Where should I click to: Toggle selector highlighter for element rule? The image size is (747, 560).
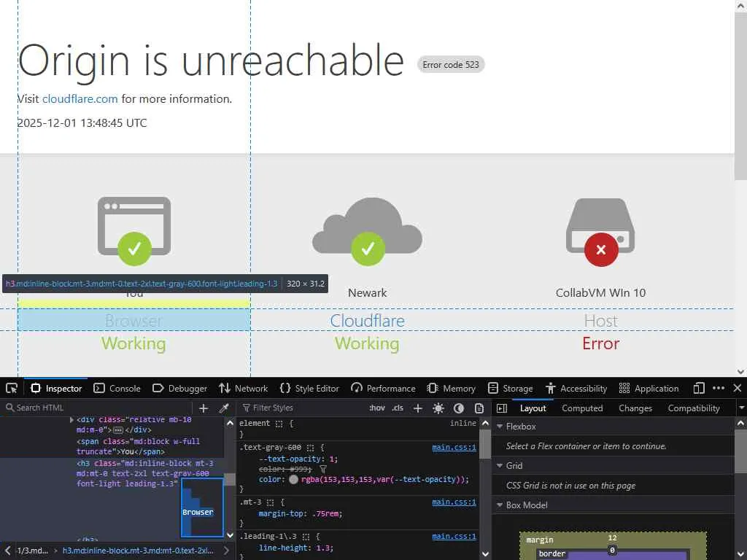pos(279,424)
